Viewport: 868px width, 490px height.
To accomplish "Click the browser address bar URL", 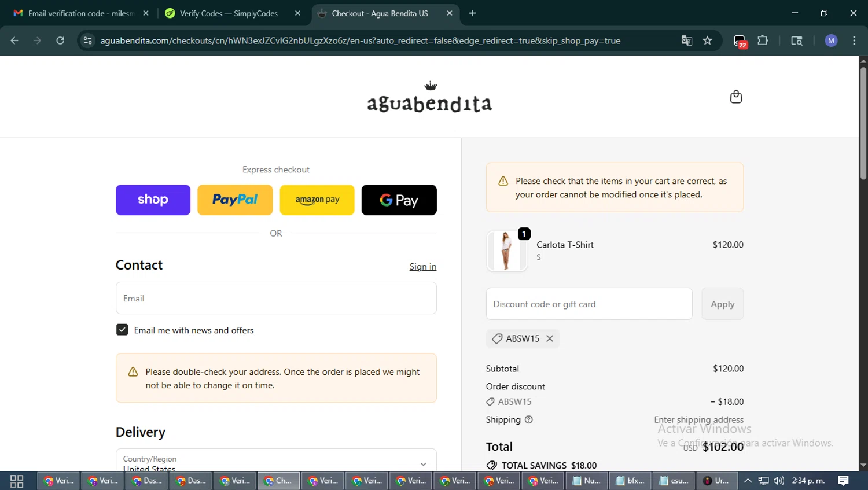I will (x=360, y=40).
